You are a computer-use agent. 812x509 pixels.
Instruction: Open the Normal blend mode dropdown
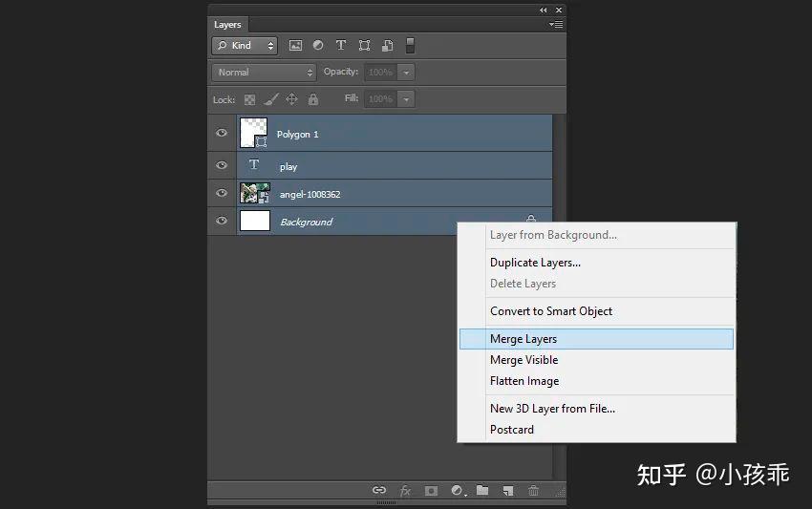[x=264, y=72]
